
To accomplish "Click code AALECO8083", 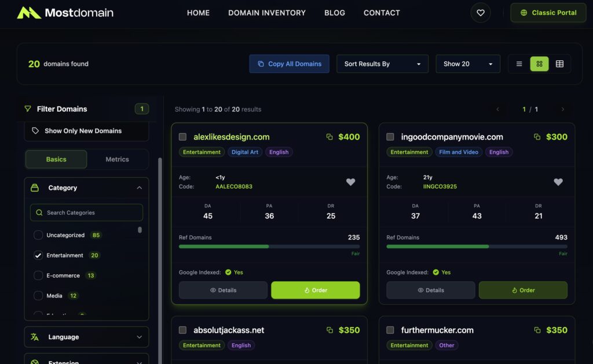I will (x=234, y=186).
